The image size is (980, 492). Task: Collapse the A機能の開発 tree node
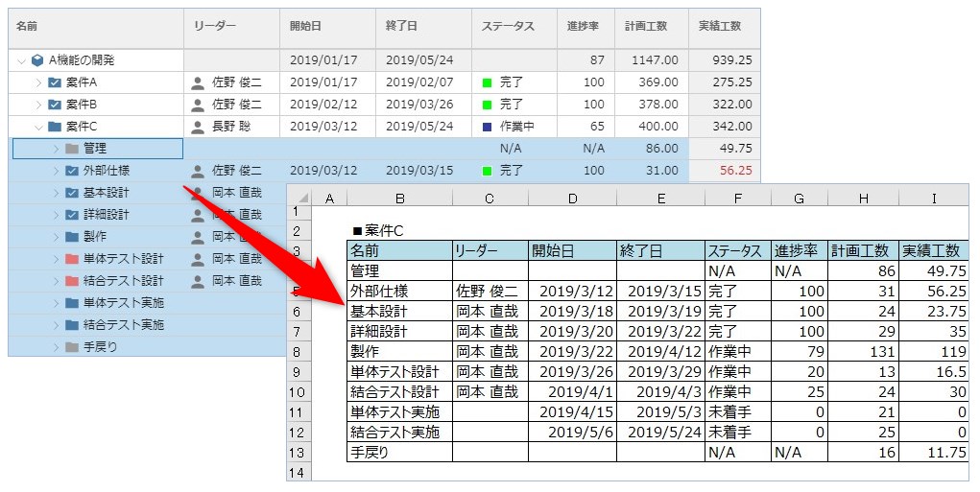21,60
